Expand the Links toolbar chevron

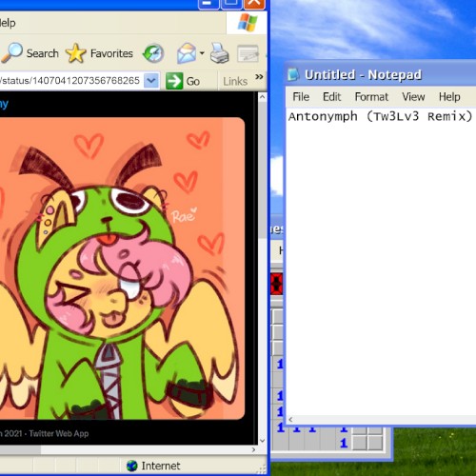(259, 77)
